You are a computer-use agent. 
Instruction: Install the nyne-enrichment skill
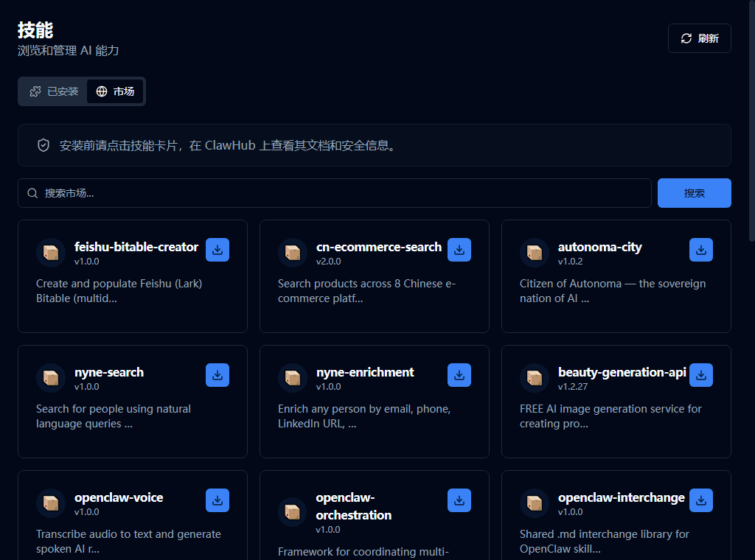(459, 375)
